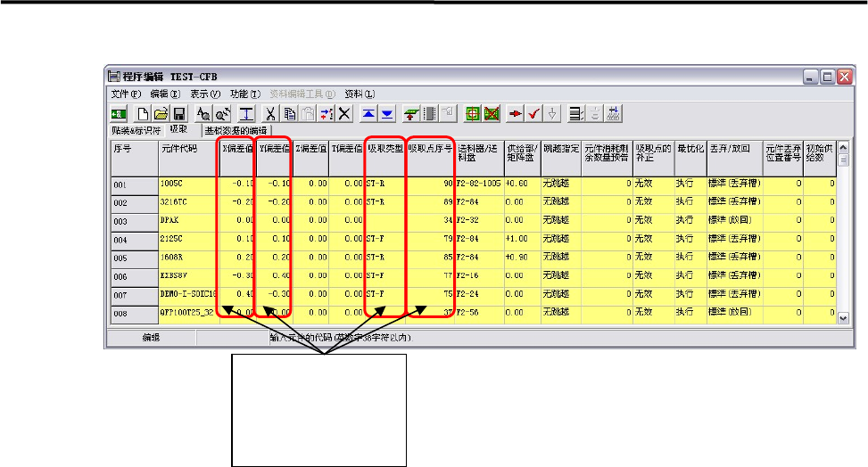Click the scissors cut icon

(x=271, y=114)
